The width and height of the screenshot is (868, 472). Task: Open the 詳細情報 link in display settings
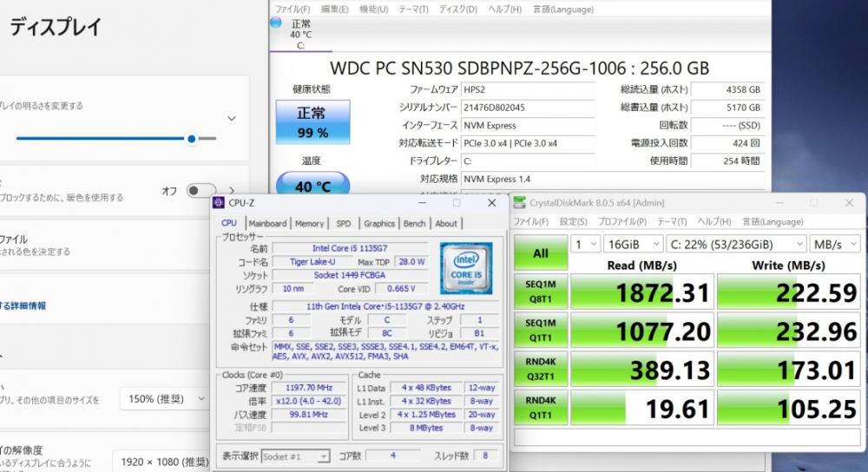[23, 305]
